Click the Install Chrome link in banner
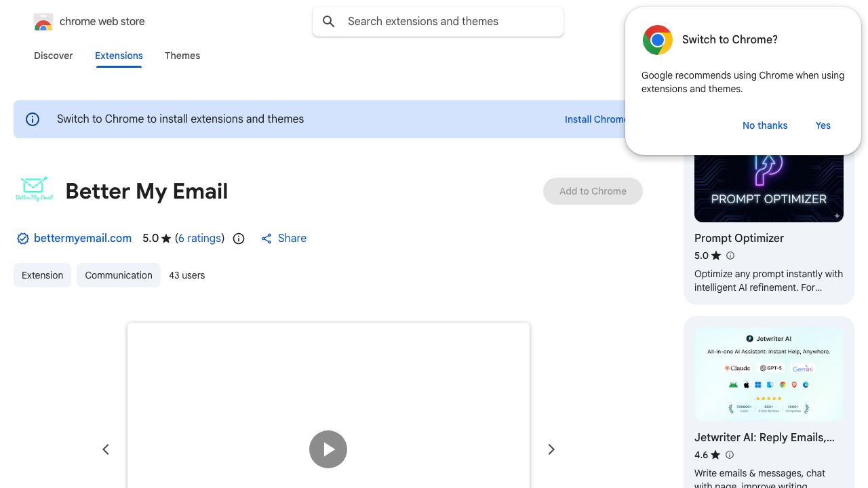Viewport: 868px width, 488px height. tap(595, 119)
